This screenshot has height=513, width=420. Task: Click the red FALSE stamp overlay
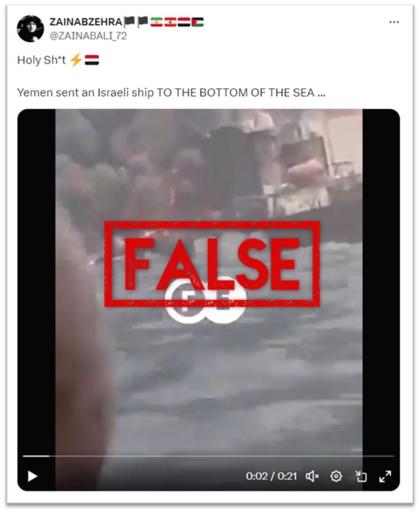pyautogui.click(x=212, y=264)
